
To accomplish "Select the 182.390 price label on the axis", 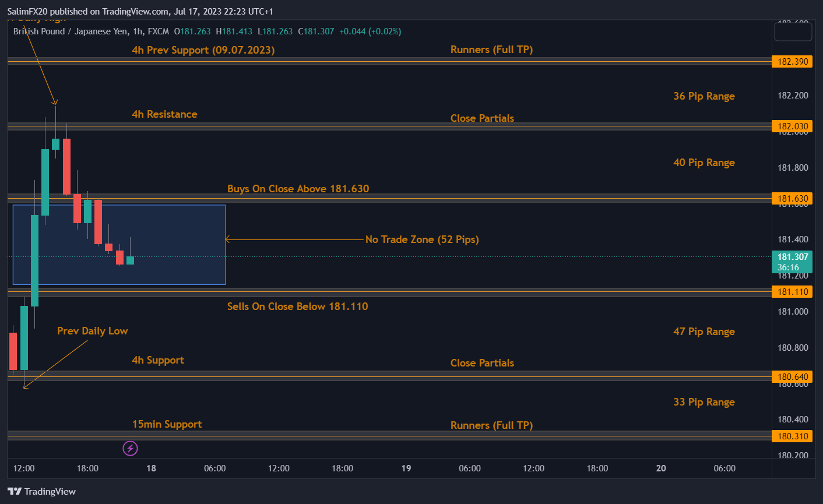I will point(792,62).
